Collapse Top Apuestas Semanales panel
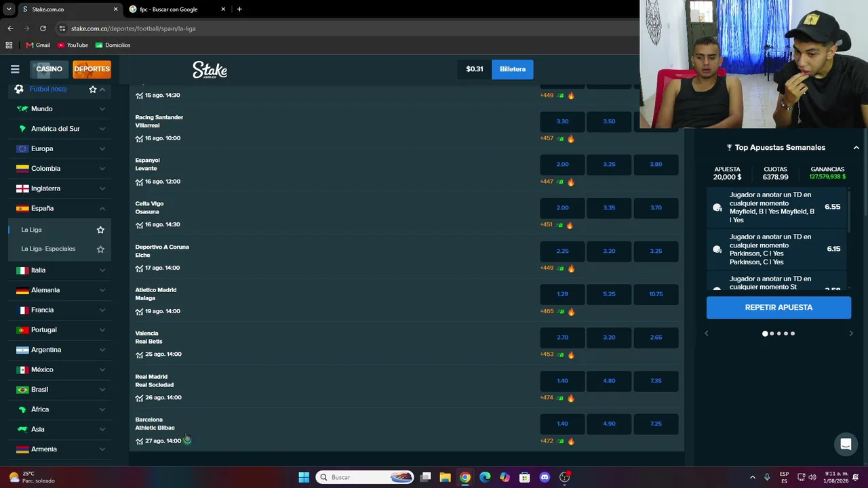This screenshot has width=868, height=488. 856,148
